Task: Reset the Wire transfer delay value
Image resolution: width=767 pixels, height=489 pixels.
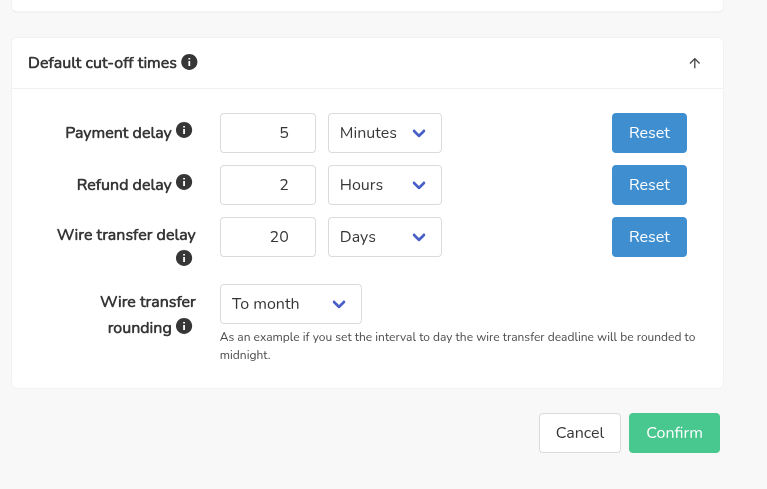Action: pyautogui.click(x=649, y=237)
